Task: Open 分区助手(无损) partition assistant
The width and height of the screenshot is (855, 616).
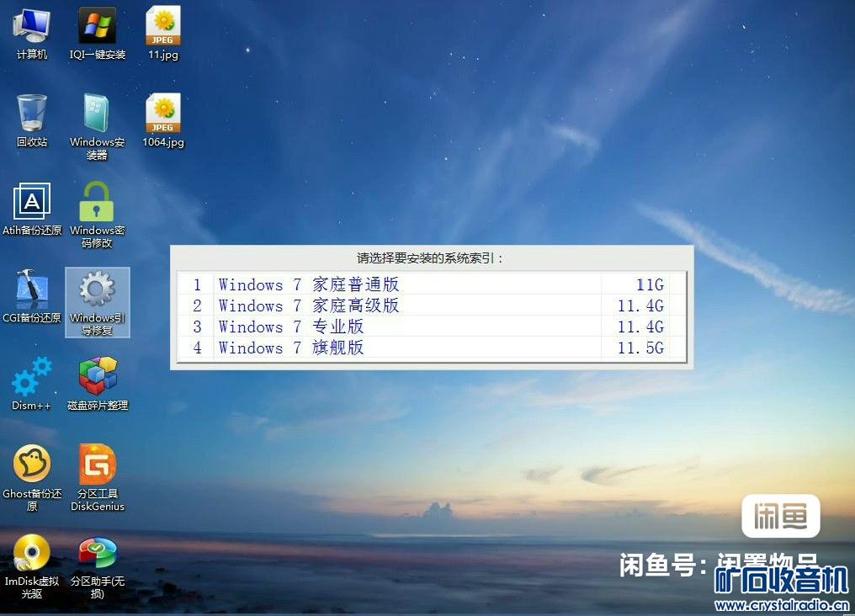Action: coord(97,566)
